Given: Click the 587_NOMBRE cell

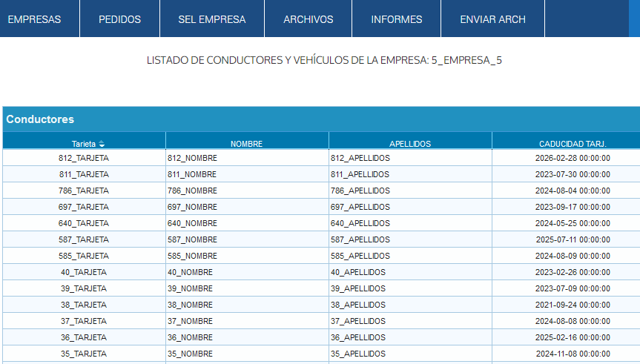Looking at the screenshot, I should click(192, 239).
